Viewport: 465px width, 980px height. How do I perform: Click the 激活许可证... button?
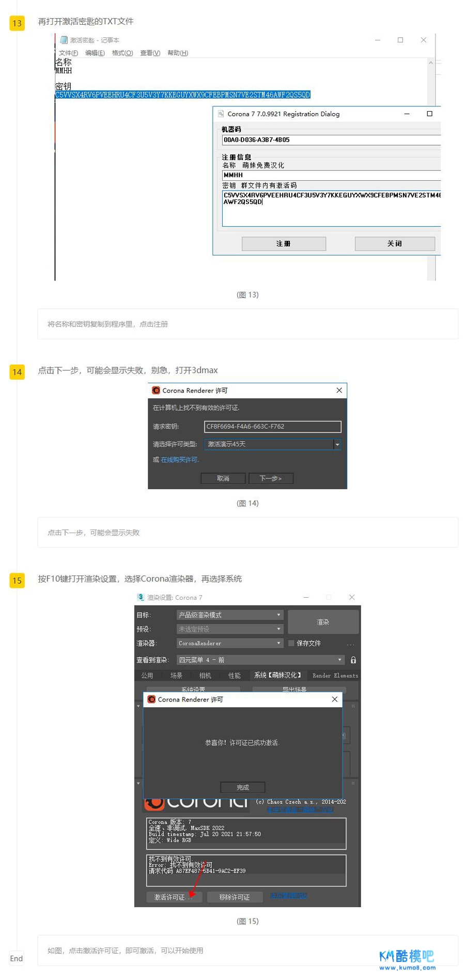pos(175,897)
